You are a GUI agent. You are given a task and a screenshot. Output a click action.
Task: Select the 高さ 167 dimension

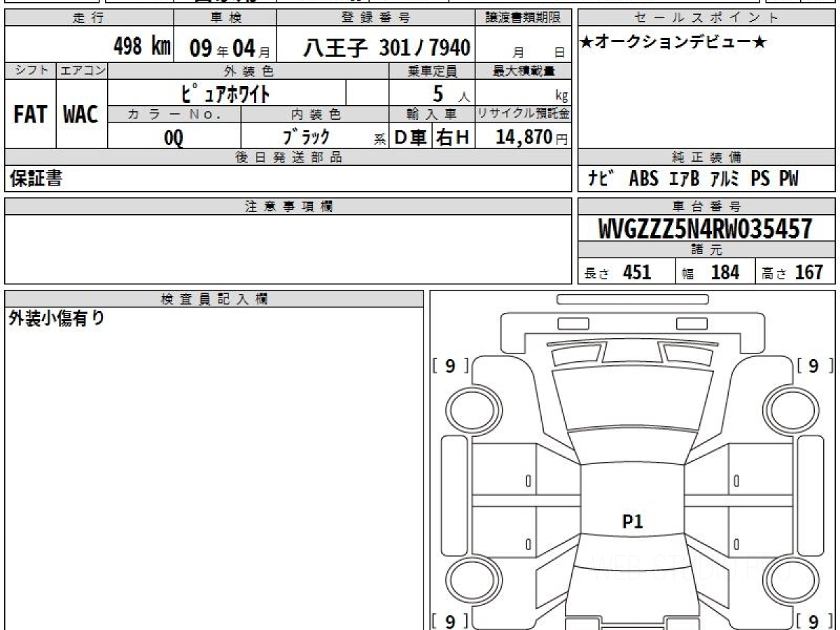794,273
